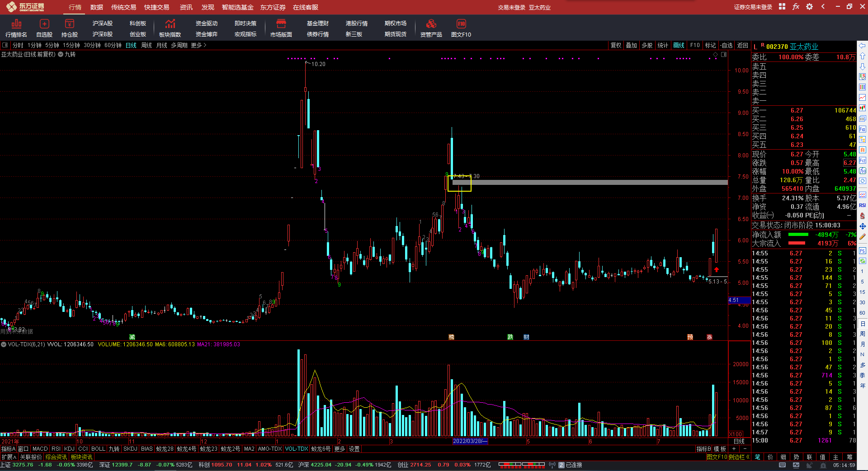
Task: Toggle the 画线 drawing tool button
Action: (x=679, y=45)
